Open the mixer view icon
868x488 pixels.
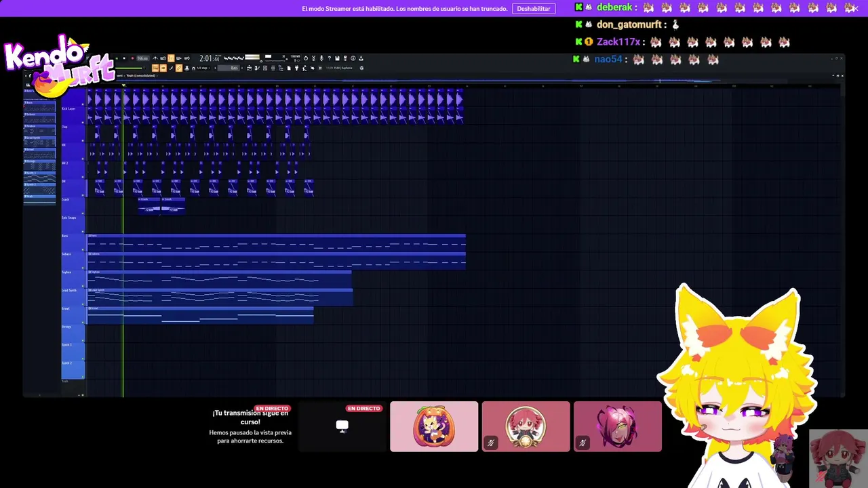(273, 68)
